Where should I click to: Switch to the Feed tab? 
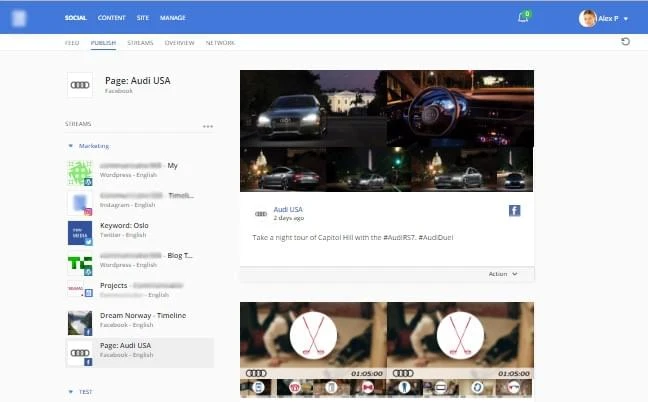pos(72,43)
